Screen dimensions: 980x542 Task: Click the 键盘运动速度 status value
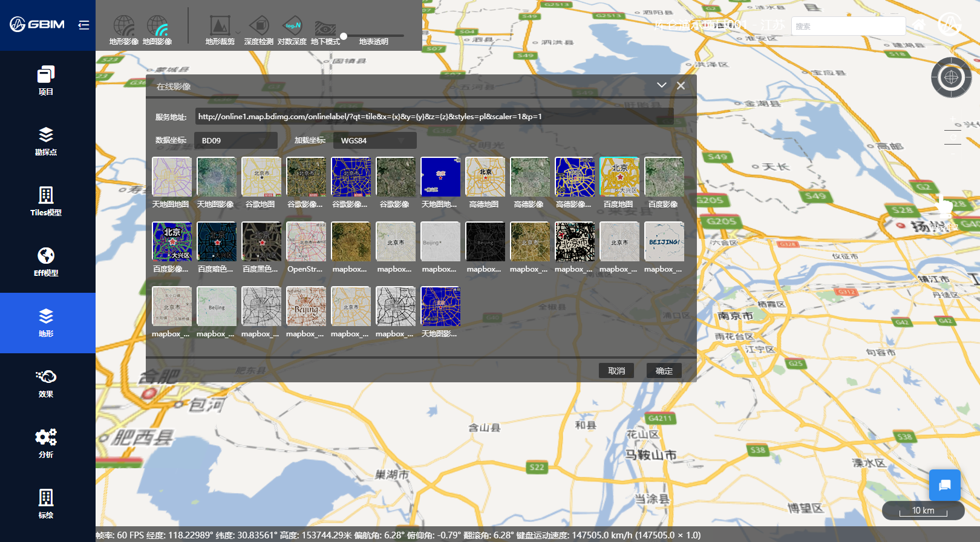point(608,535)
